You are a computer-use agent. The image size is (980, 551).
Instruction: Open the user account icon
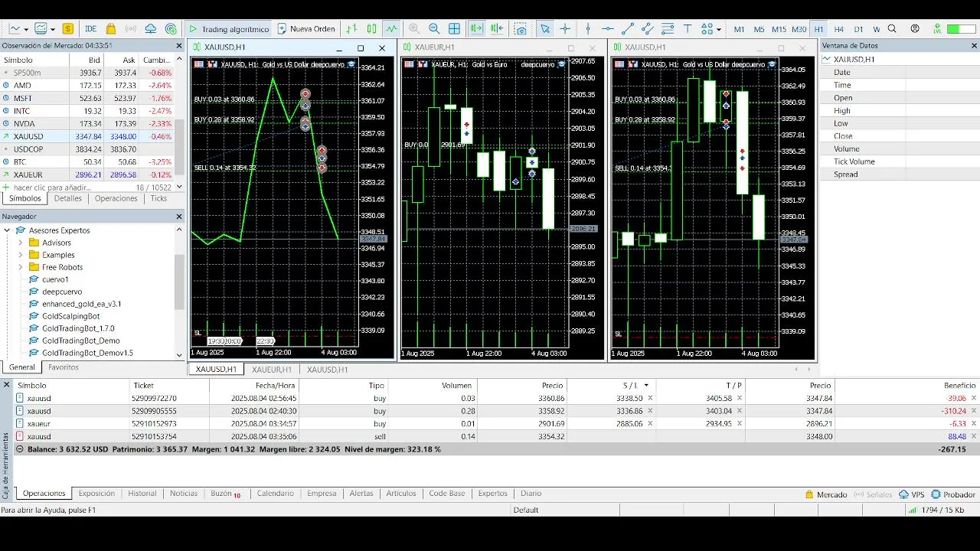pos(915,29)
